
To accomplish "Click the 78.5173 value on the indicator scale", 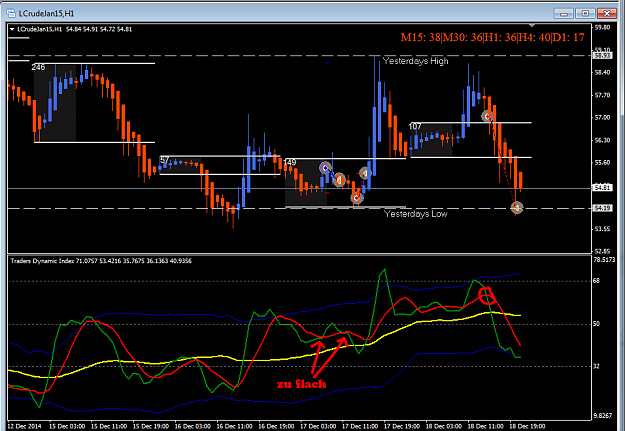I will click(604, 260).
